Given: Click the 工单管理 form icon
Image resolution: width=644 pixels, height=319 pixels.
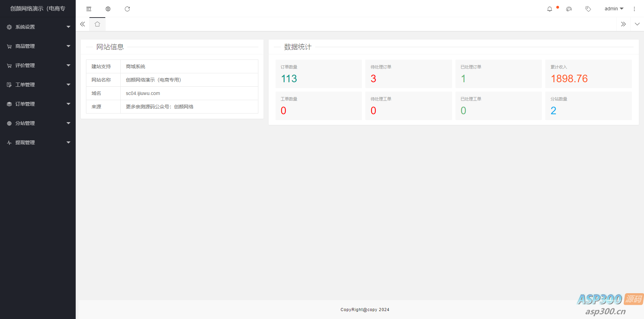Looking at the screenshot, I should tap(9, 85).
